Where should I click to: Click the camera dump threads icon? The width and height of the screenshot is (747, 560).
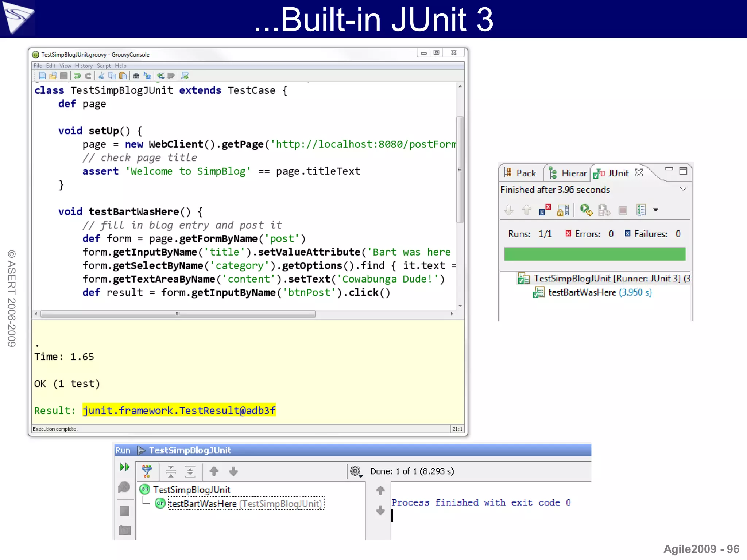click(x=125, y=530)
